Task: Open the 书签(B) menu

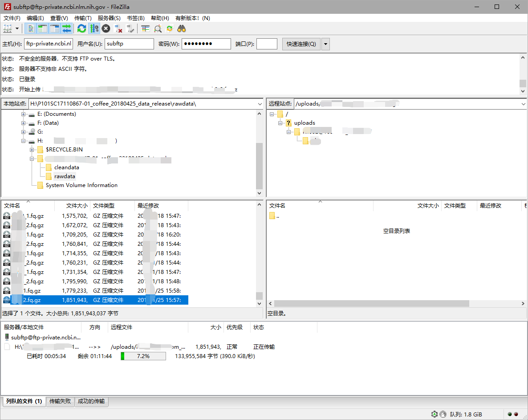Action: tap(136, 18)
